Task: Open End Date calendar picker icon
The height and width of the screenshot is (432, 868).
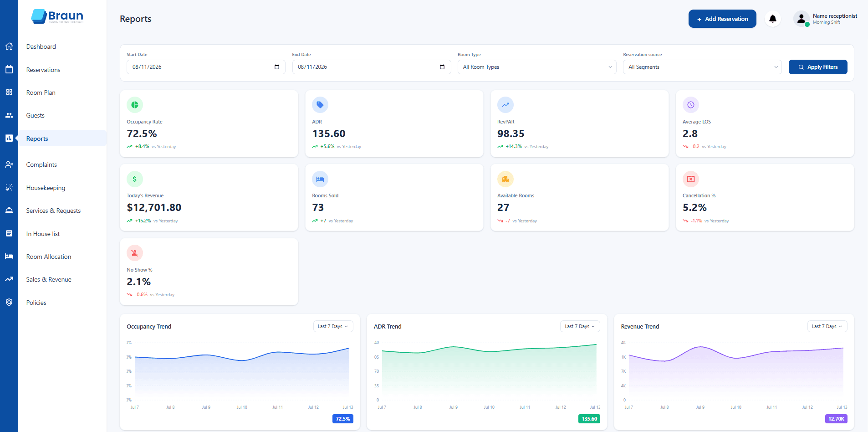Action: (442, 67)
